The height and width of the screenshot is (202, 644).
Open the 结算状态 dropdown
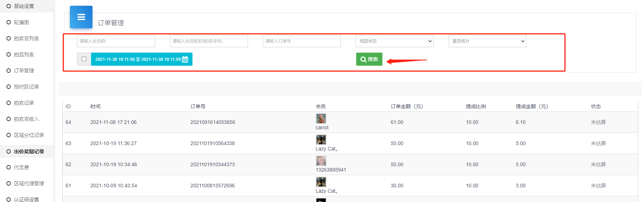coord(394,41)
